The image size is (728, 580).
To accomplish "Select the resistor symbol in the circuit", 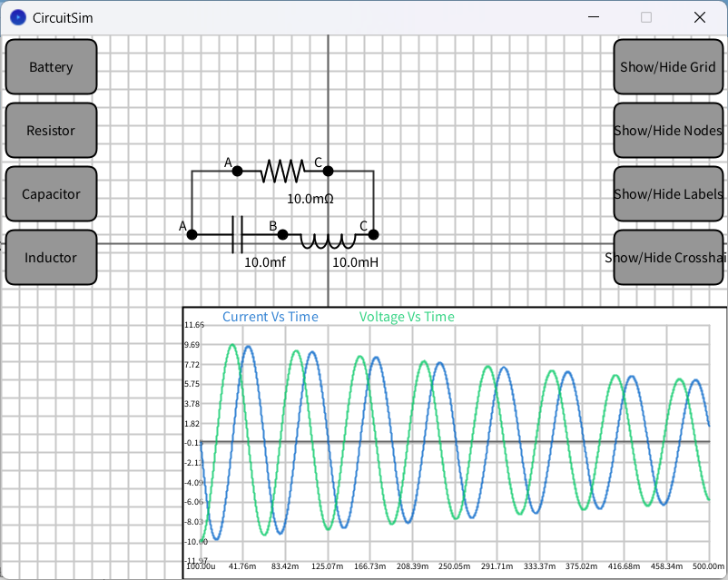I will (282, 171).
